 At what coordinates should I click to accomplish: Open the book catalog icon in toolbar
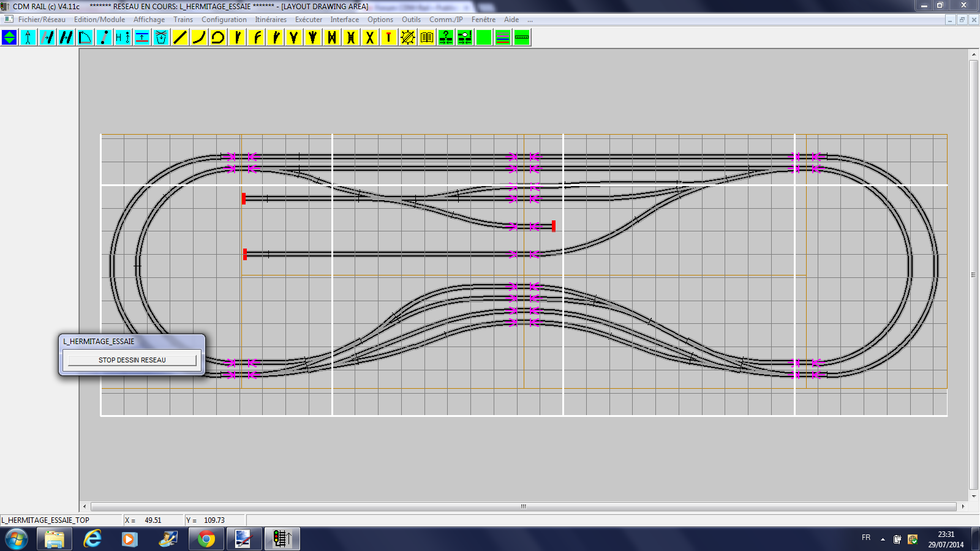pos(427,38)
